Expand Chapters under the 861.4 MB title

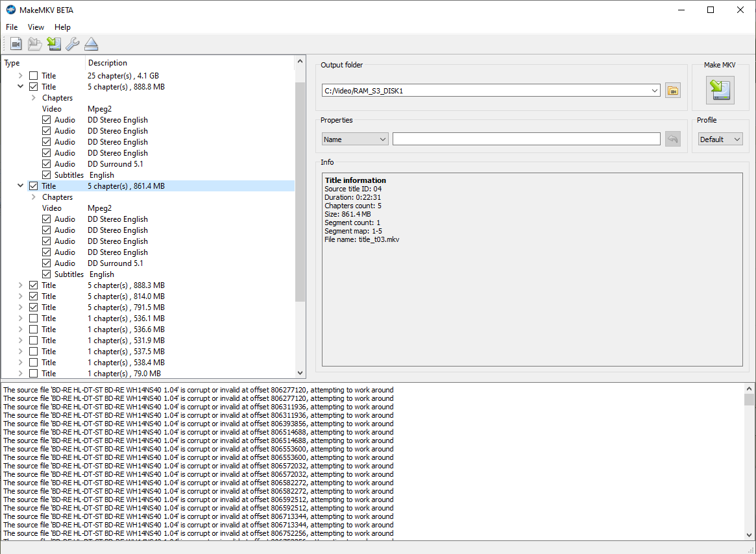pos(33,197)
